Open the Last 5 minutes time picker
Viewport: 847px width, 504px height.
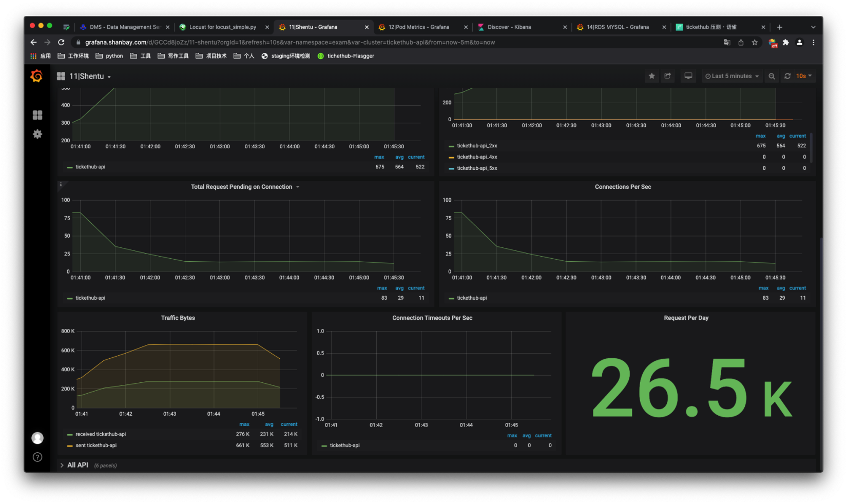pos(732,76)
